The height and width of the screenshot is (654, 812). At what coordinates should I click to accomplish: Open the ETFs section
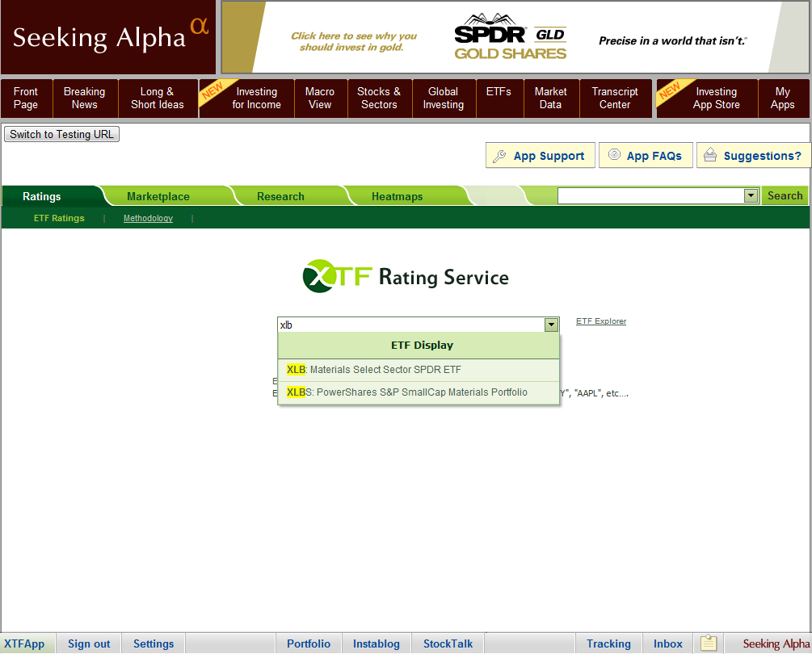(x=499, y=99)
